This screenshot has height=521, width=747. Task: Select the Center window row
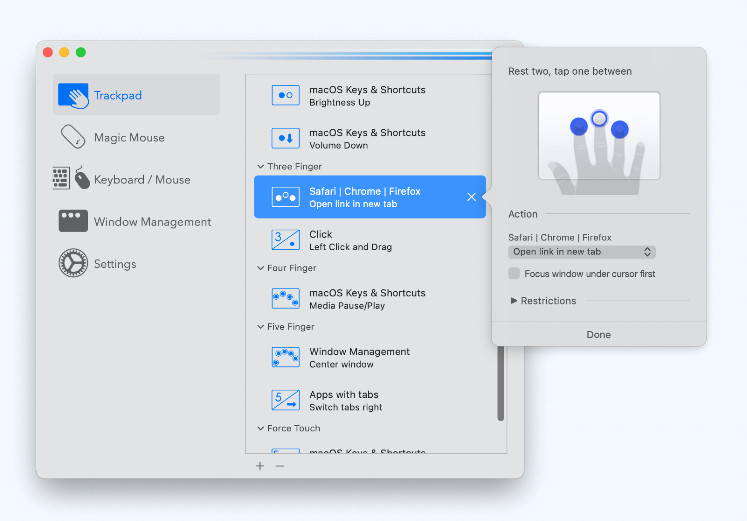[370, 357]
